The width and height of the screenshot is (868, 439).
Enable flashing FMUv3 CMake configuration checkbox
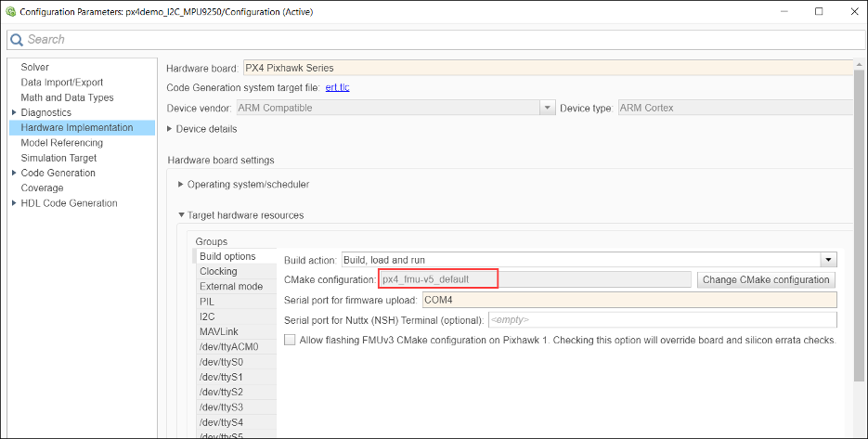click(x=290, y=341)
